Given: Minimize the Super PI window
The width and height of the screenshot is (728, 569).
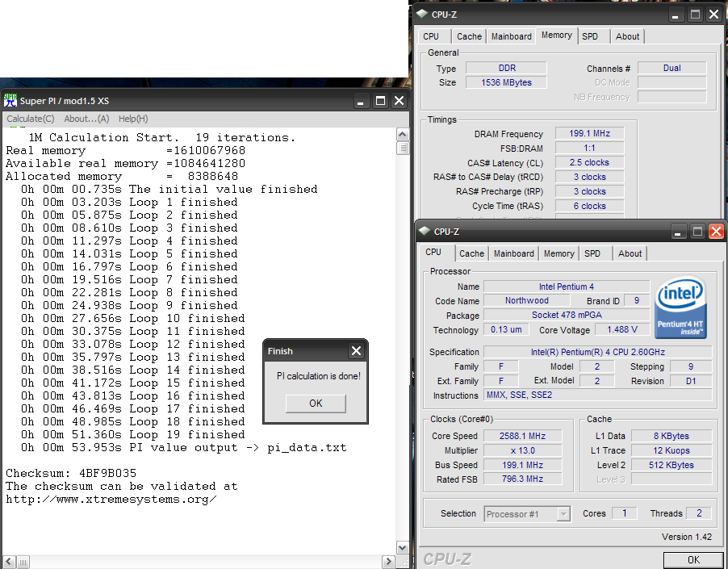Looking at the screenshot, I should (360, 101).
